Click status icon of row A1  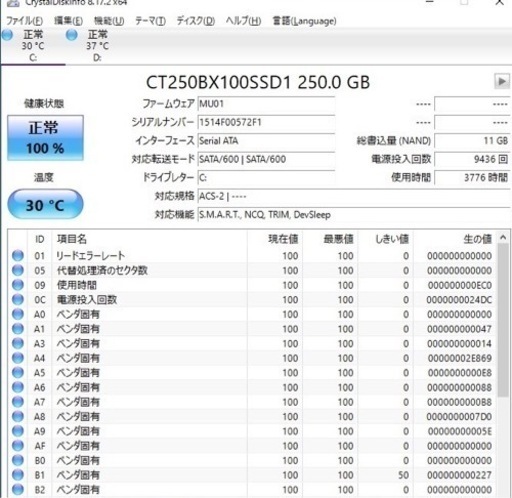tap(18, 329)
